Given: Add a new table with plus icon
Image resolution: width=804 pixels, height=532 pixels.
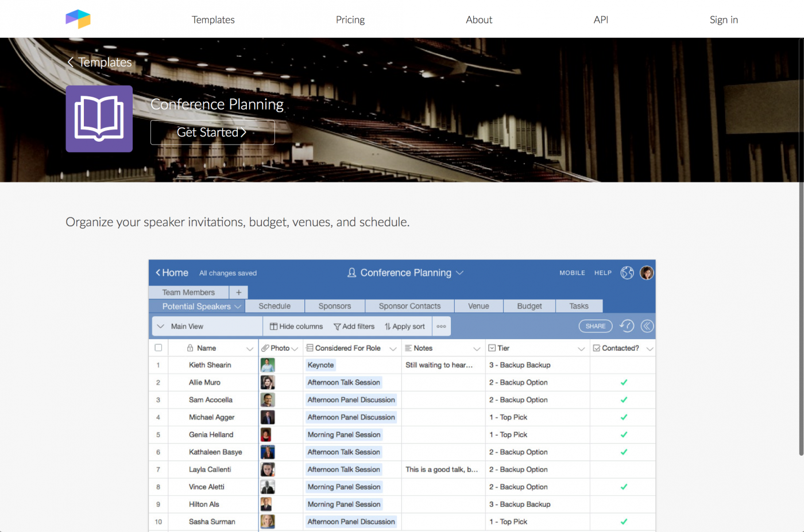Looking at the screenshot, I should tap(239, 292).
